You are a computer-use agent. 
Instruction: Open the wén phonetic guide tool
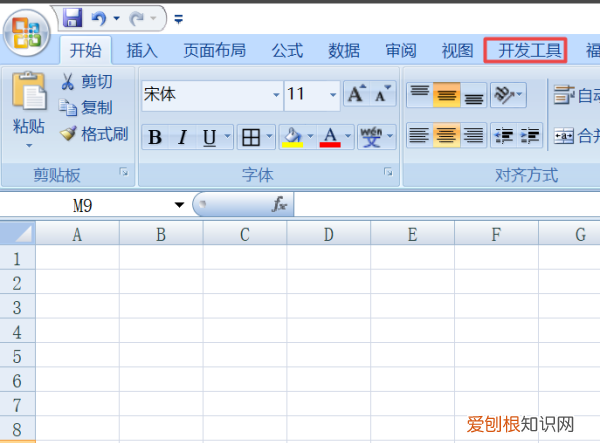coord(371,137)
